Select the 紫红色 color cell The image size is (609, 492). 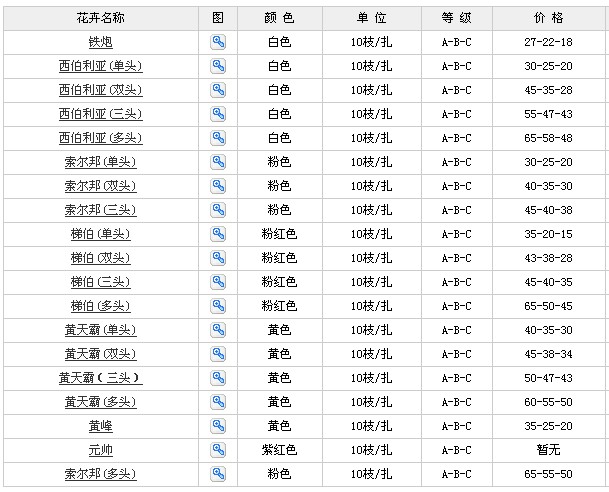pyautogui.click(x=280, y=450)
